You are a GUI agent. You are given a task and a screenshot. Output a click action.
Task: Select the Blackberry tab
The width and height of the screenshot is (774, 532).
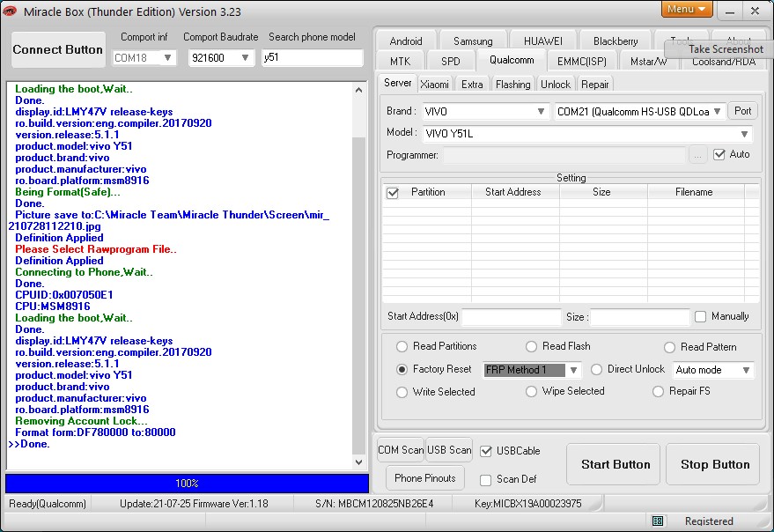click(x=616, y=41)
